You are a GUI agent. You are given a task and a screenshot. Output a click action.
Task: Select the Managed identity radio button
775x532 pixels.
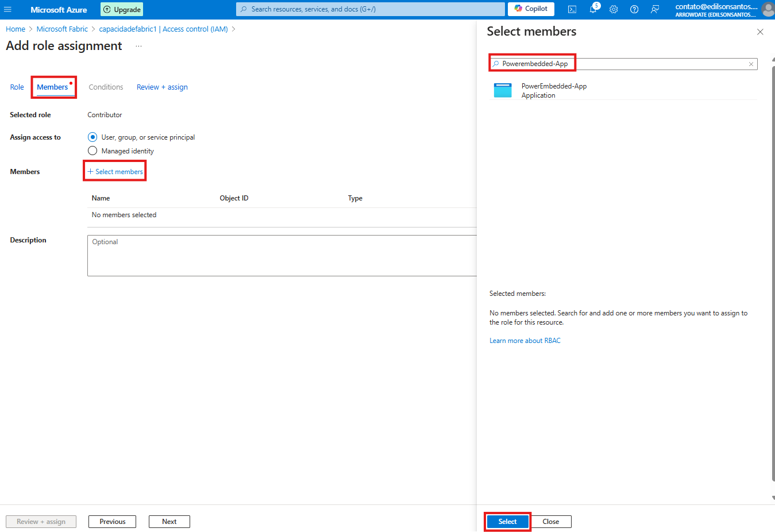tap(92, 151)
